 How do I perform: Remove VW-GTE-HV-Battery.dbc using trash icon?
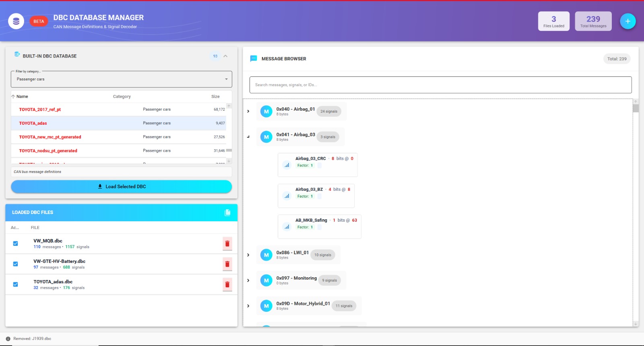tap(227, 264)
